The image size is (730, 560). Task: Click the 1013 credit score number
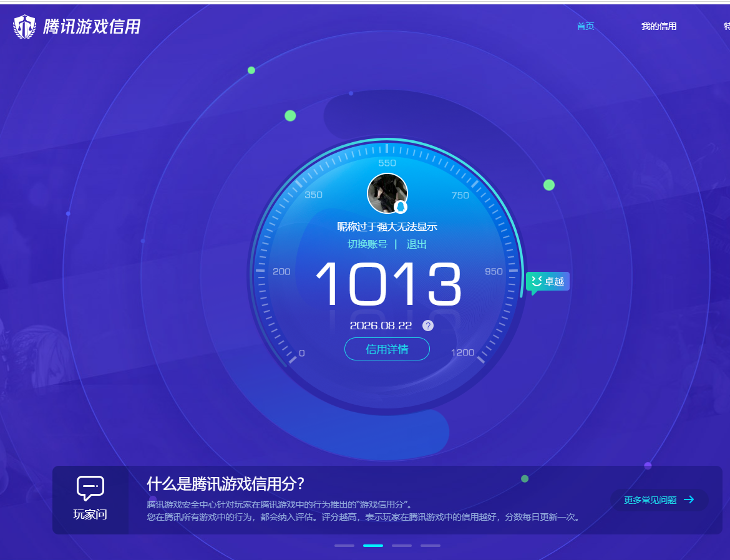pyautogui.click(x=389, y=283)
